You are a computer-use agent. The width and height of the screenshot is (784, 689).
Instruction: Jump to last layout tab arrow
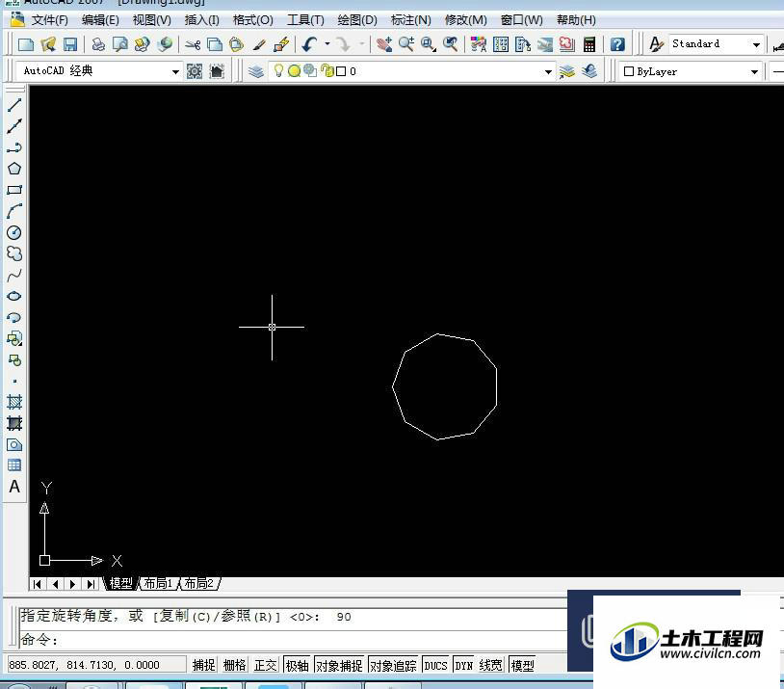91,584
